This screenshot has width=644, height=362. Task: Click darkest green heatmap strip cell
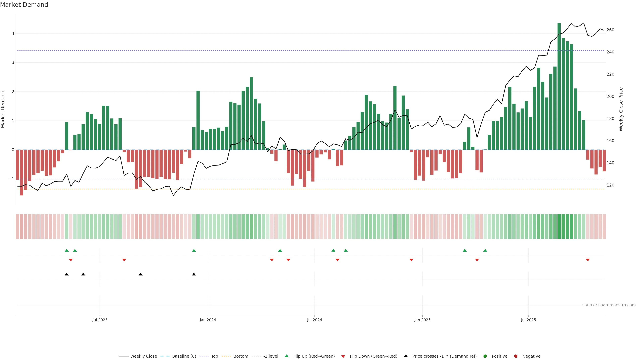pyautogui.click(x=559, y=226)
